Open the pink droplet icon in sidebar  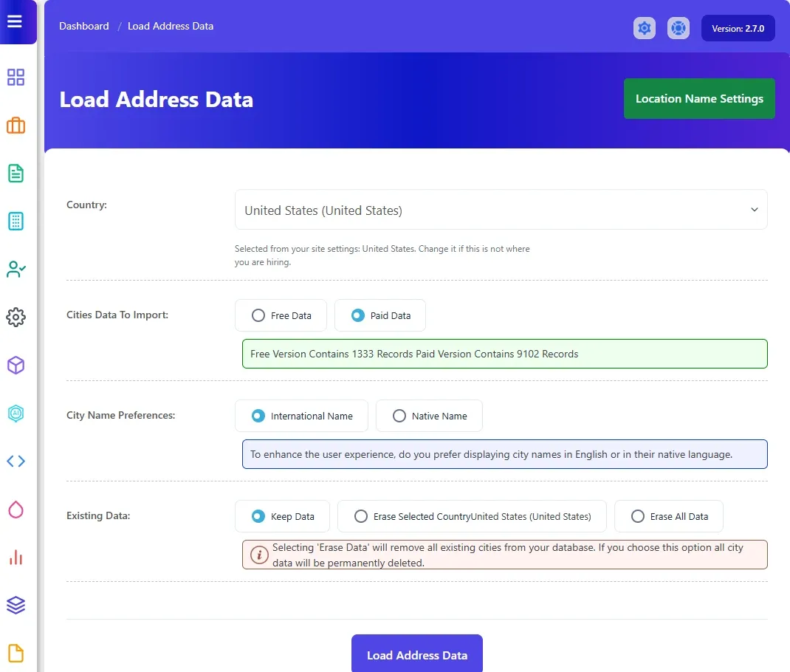pos(16,510)
